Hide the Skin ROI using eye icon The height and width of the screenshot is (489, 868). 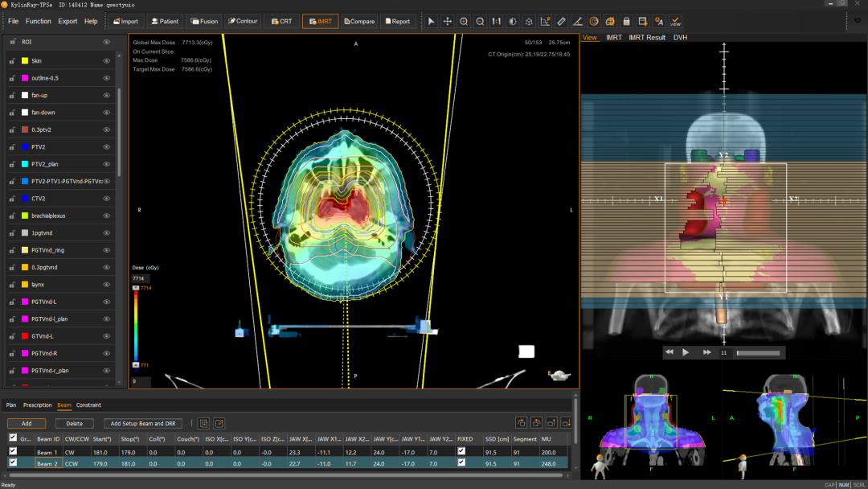point(106,60)
